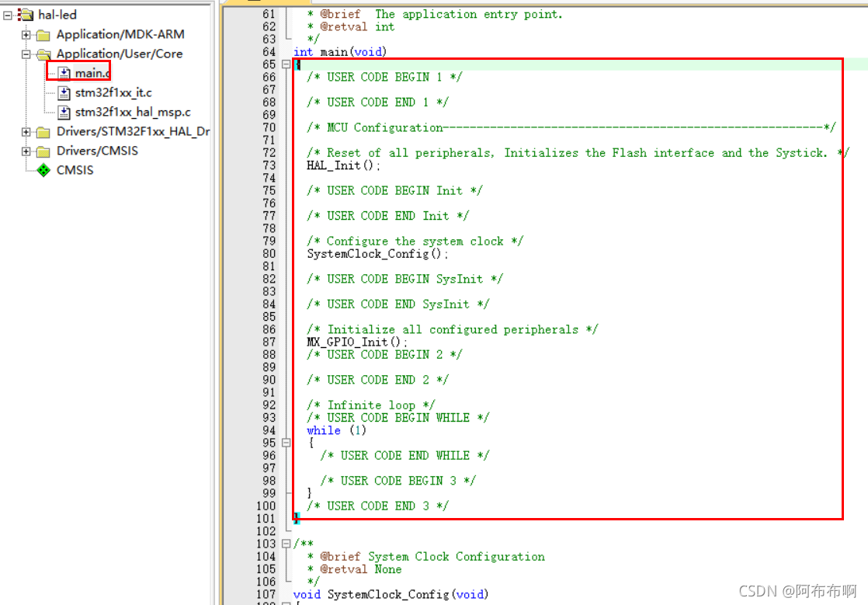Place cursor on SystemClock_Config(); call line
868x605 pixels.
(377, 254)
